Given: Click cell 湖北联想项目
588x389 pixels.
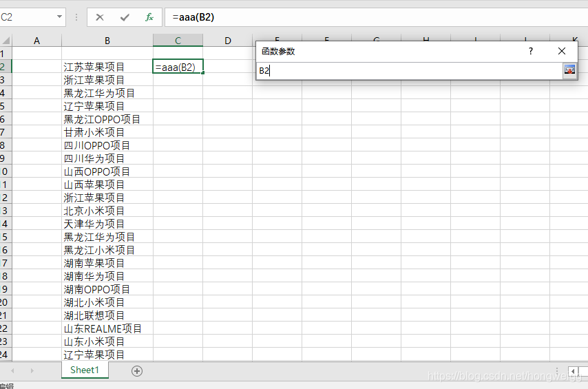Looking at the screenshot, I should tap(107, 315).
